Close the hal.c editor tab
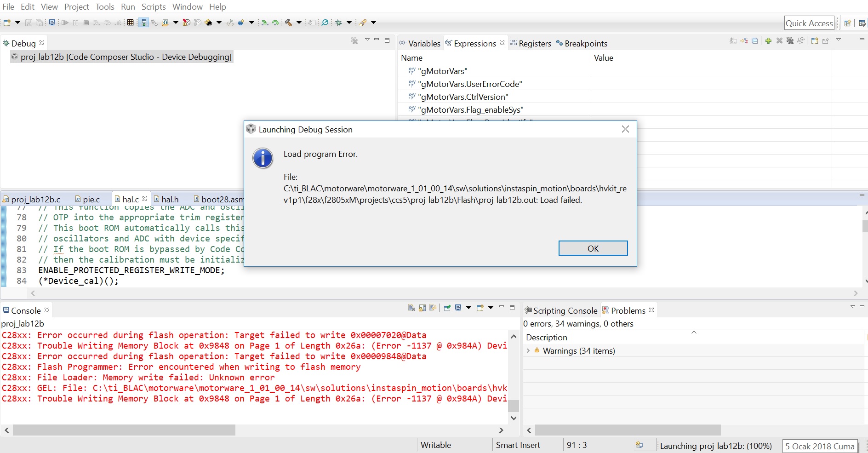This screenshot has height=453, width=868. [x=145, y=199]
